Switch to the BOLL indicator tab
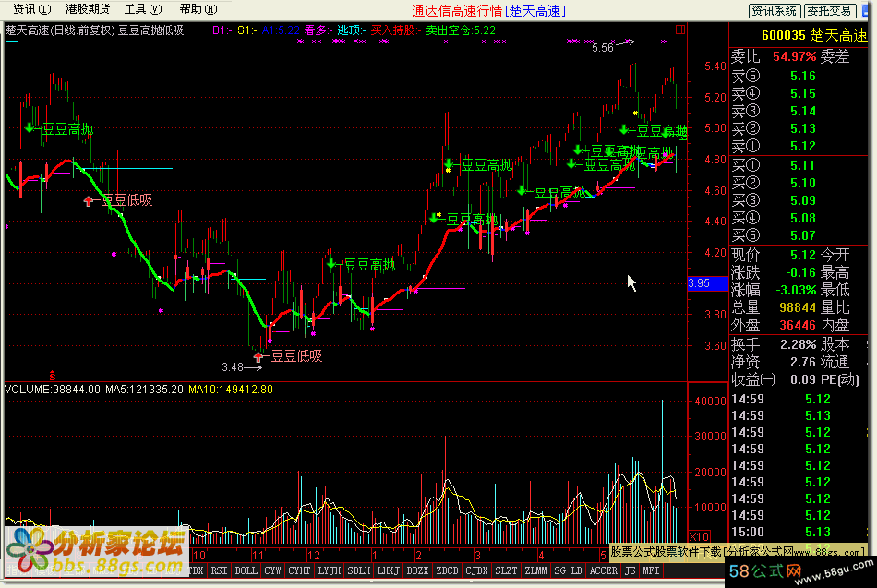 point(246,570)
